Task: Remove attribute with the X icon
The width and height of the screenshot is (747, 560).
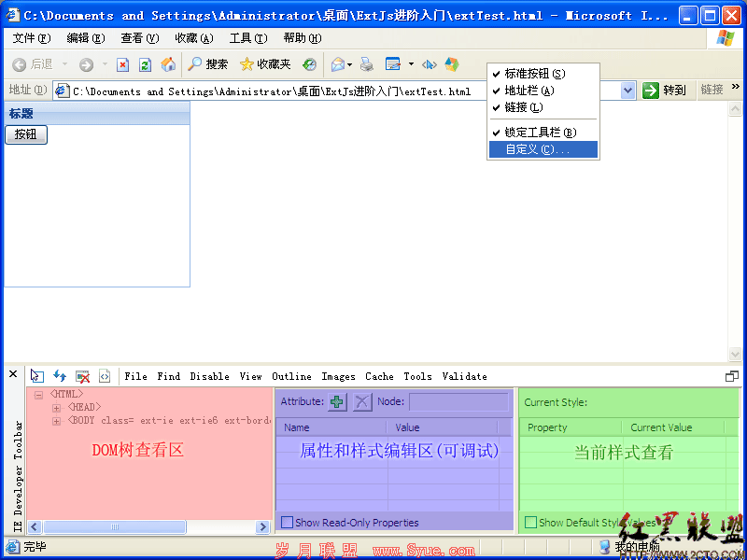Action: click(362, 402)
